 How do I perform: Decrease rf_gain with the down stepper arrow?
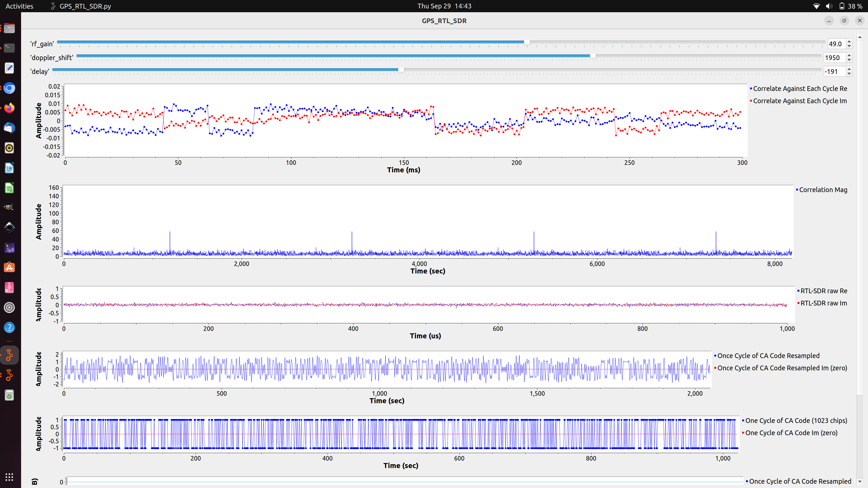click(849, 46)
